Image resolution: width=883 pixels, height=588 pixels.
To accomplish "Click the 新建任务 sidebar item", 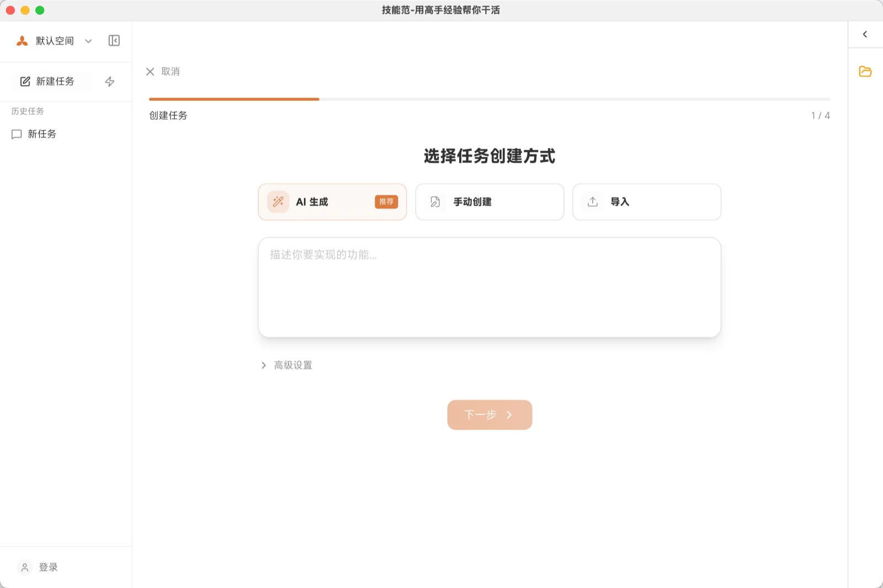I will coord(52,82).
